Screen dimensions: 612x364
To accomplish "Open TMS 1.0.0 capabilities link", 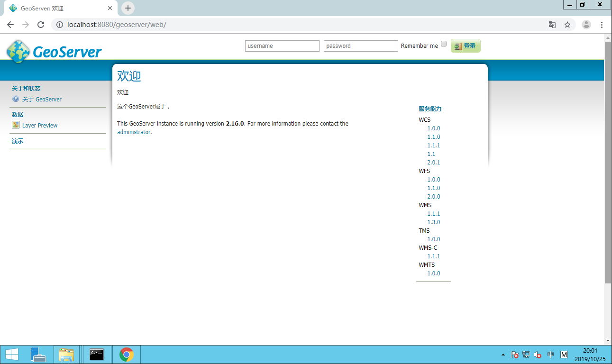I will [x=434, y=239].
